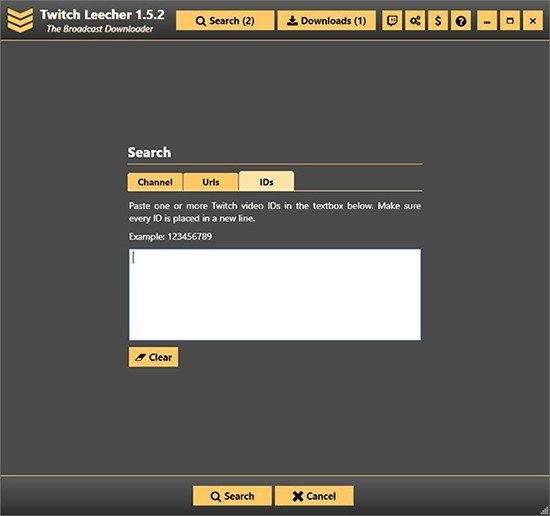Open the Twitch connect icon
Viewport: 550px width, 516px height.
click(392, 21)
